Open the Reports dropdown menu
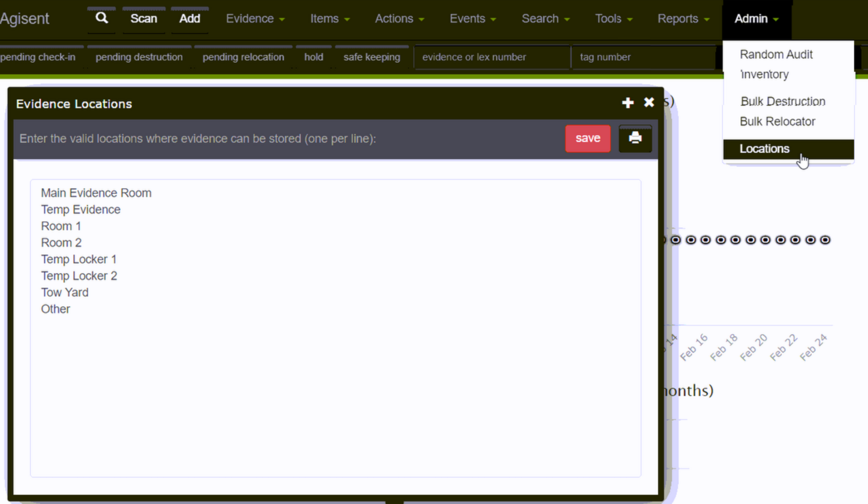 (683, 19)
